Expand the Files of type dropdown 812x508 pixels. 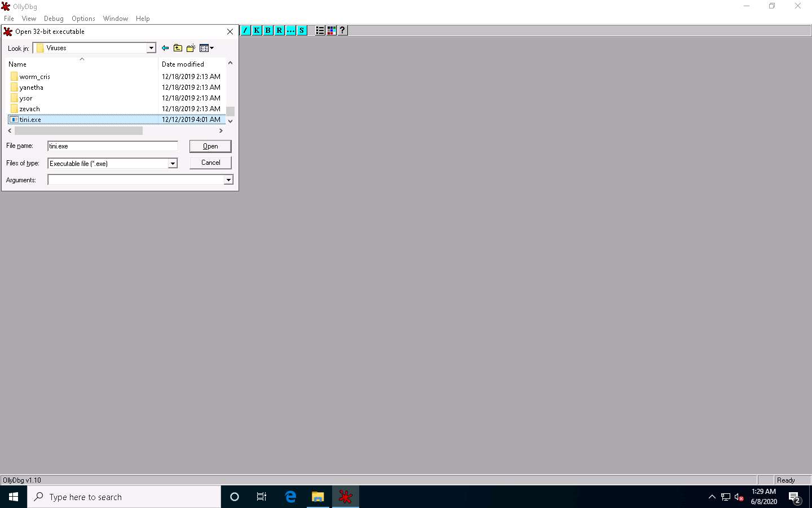173,164
